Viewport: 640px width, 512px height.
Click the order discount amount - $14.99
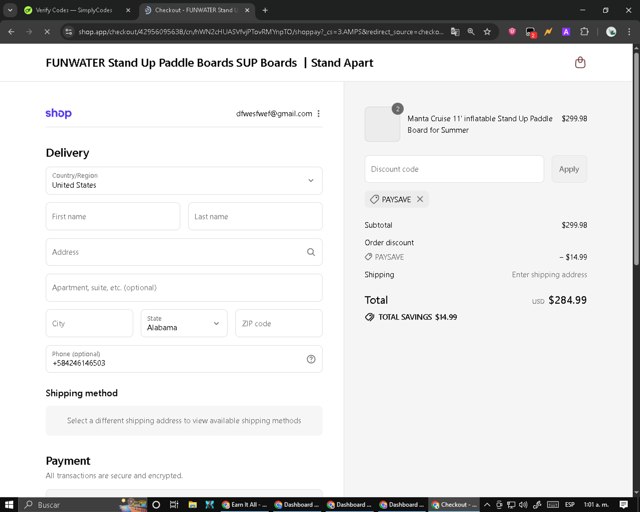573,257
